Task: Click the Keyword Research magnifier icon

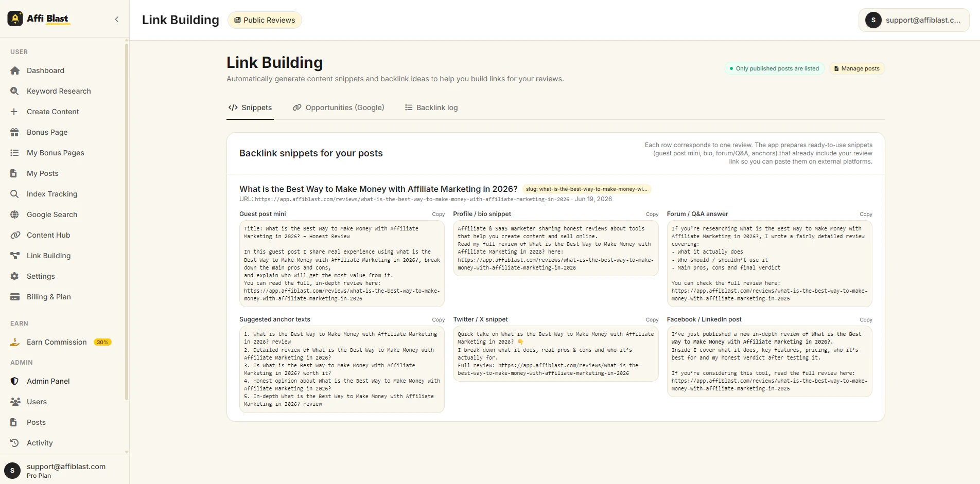Action: pyautogui.click(x=15, y=91)
